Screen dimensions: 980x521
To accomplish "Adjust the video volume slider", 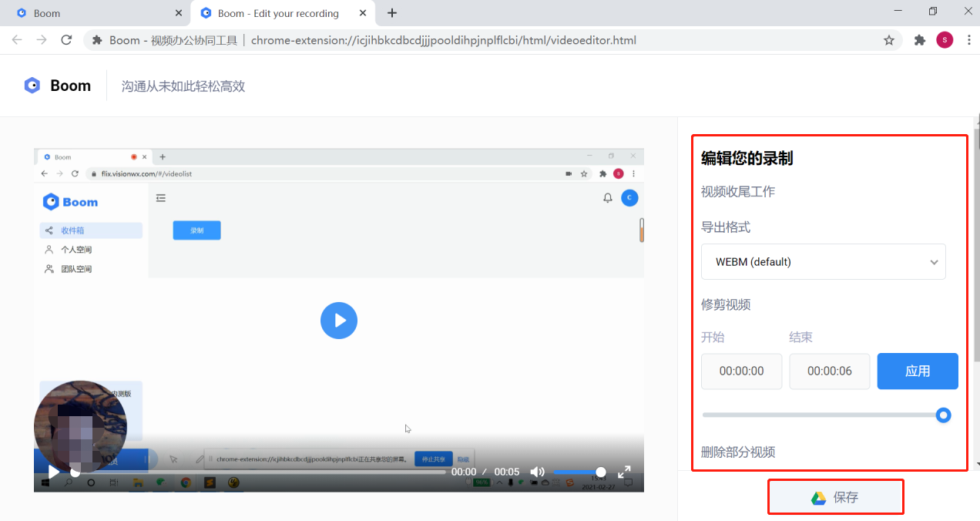I will point(579,472).
